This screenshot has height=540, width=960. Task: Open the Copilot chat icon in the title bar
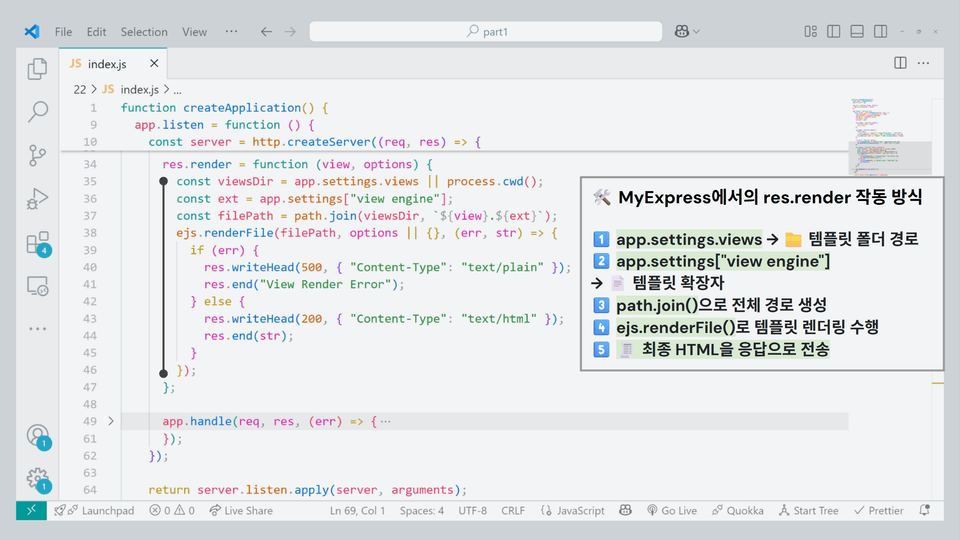pyautogui.click(x=681, y=31)
